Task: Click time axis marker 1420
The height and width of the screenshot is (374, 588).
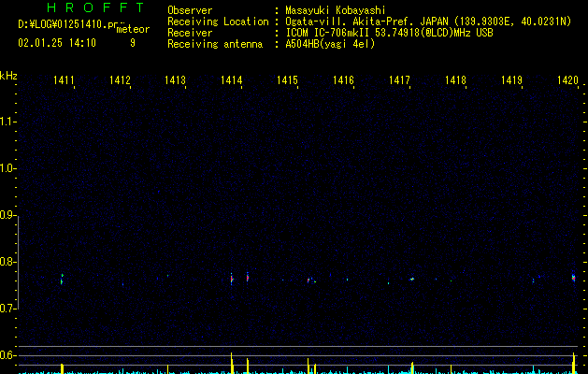Action: [x=567, y=80]
